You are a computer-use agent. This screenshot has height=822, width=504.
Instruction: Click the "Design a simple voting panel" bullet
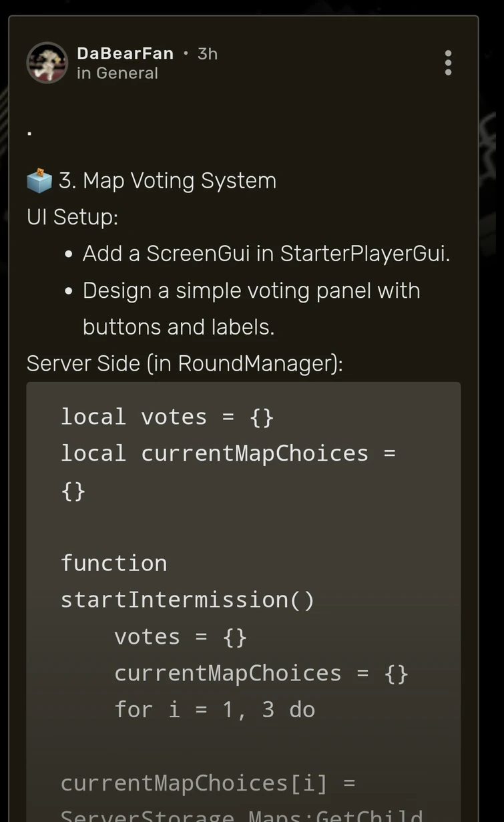point(251,290)
